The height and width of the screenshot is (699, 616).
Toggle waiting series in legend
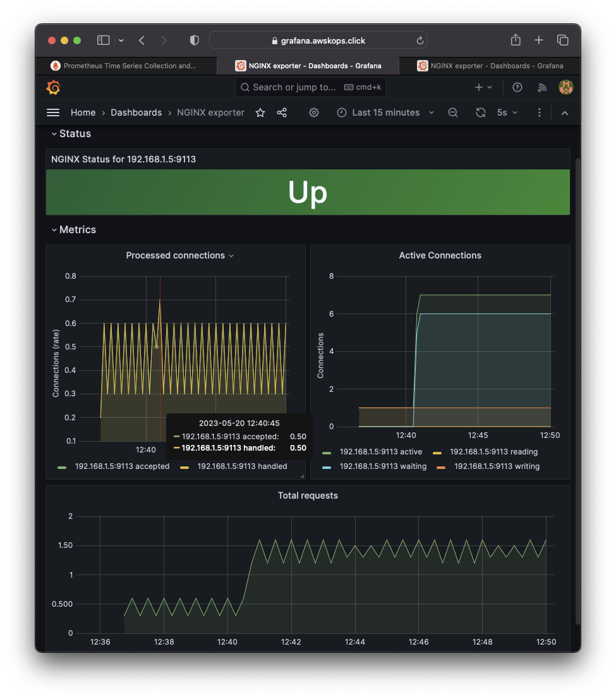[x=383, y=466]
